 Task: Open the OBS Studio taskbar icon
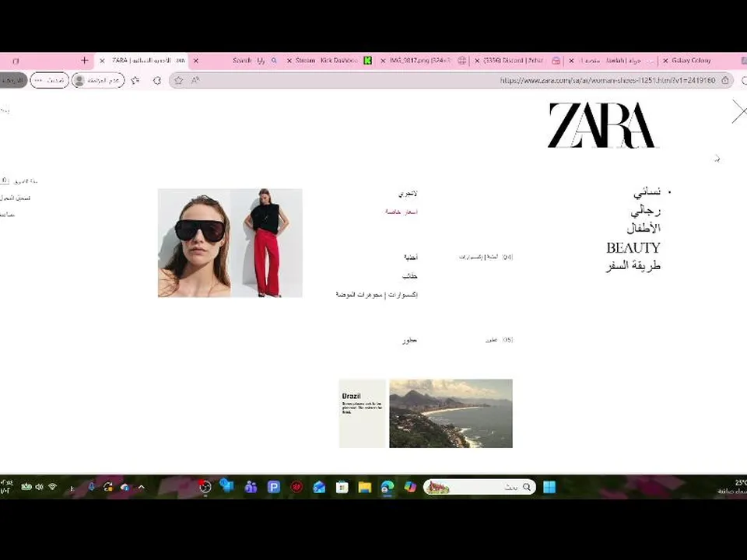pyautogui.click(x=205, y=487)
